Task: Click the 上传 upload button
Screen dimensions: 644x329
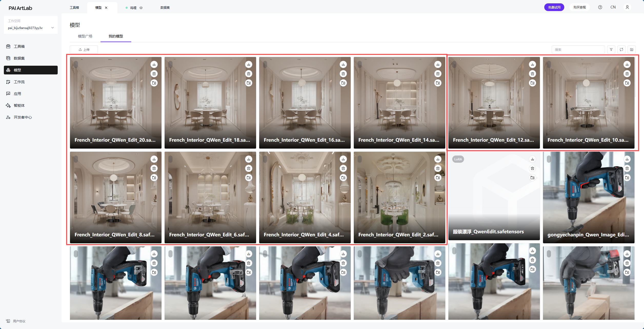Action: (84, 50)
